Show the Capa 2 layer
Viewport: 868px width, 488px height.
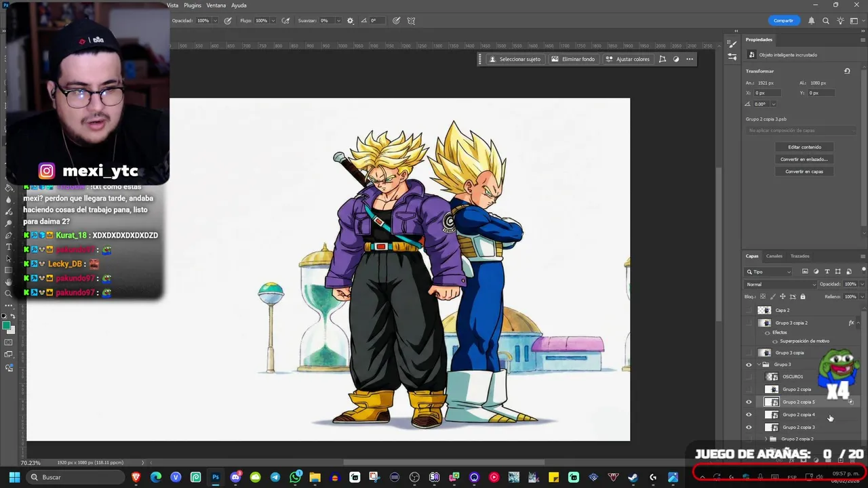pos(749,310)
